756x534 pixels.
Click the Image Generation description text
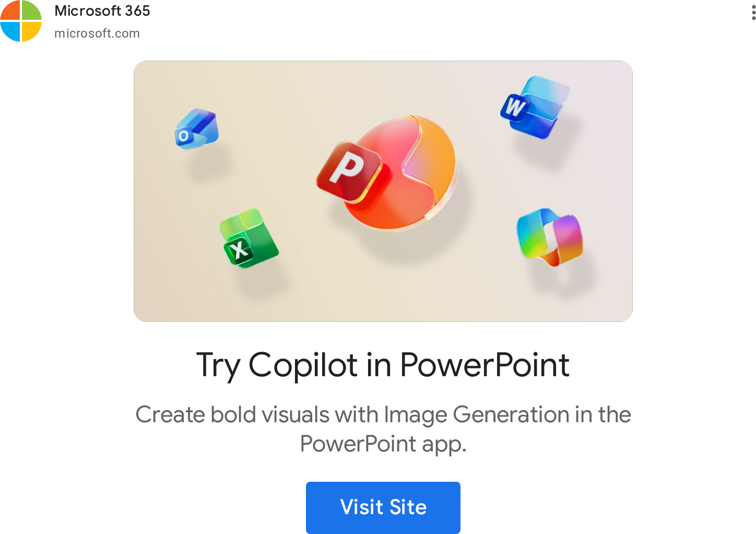point(383,429)
